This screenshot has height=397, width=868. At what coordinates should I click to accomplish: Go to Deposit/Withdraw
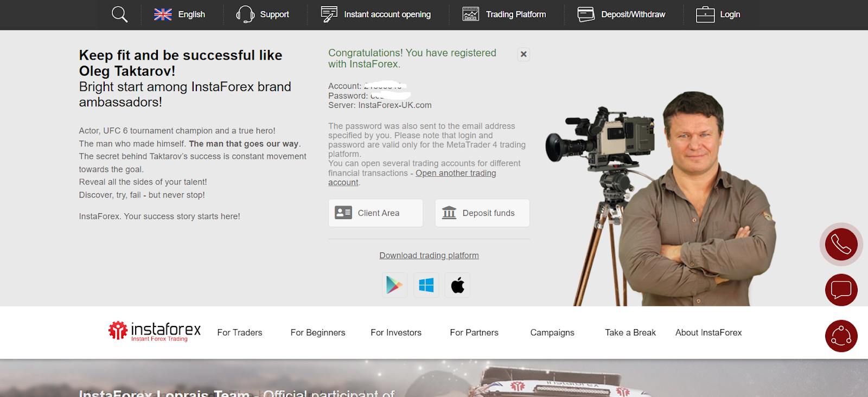point(633,15)
